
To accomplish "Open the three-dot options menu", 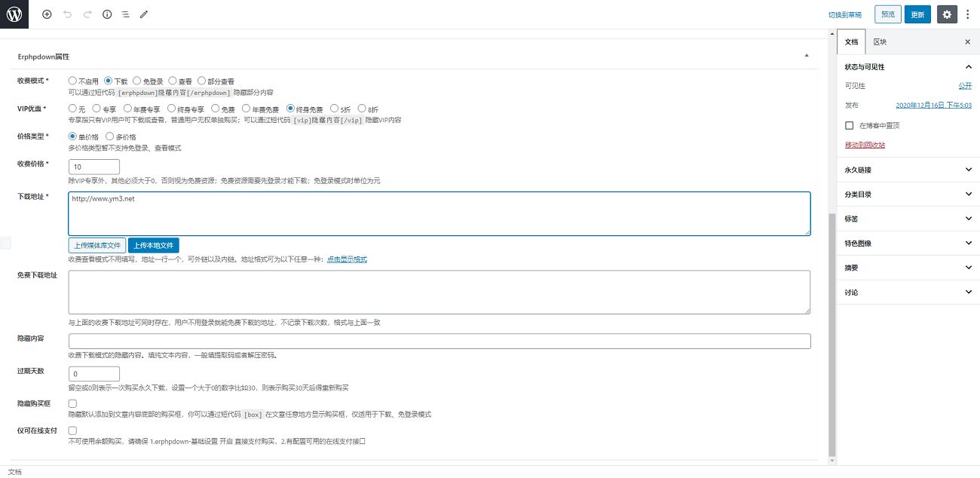I will pos(968,14).
